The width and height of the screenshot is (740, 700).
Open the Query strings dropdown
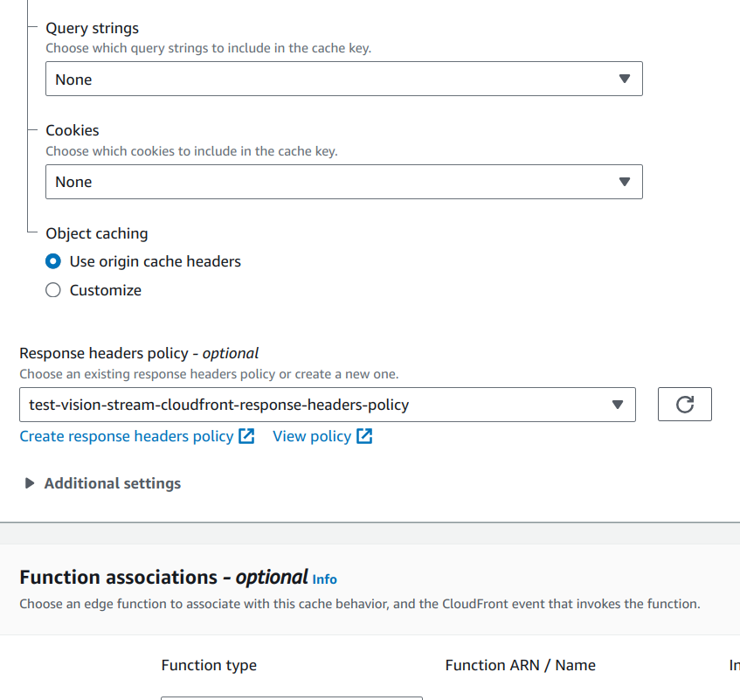click(x=343, y=79)
